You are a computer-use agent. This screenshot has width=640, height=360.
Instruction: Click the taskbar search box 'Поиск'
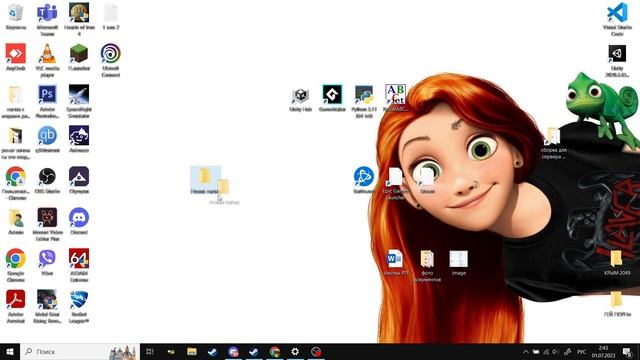coord(80,351)
